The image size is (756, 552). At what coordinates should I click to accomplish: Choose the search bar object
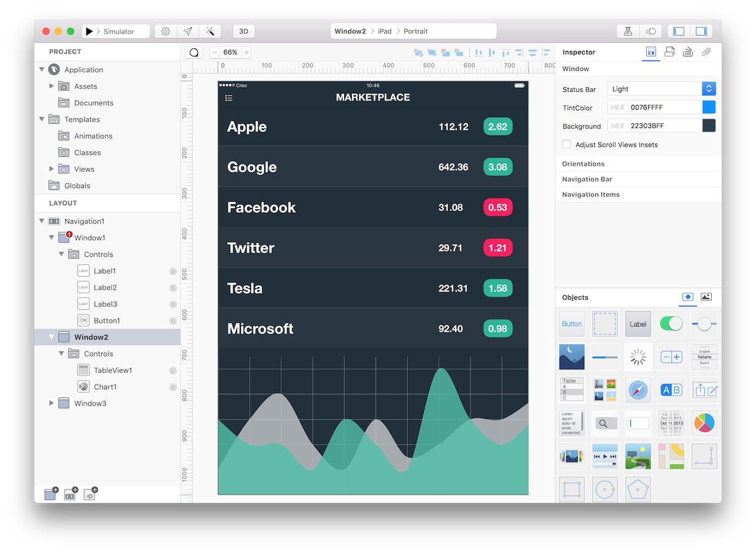[605, 423]
